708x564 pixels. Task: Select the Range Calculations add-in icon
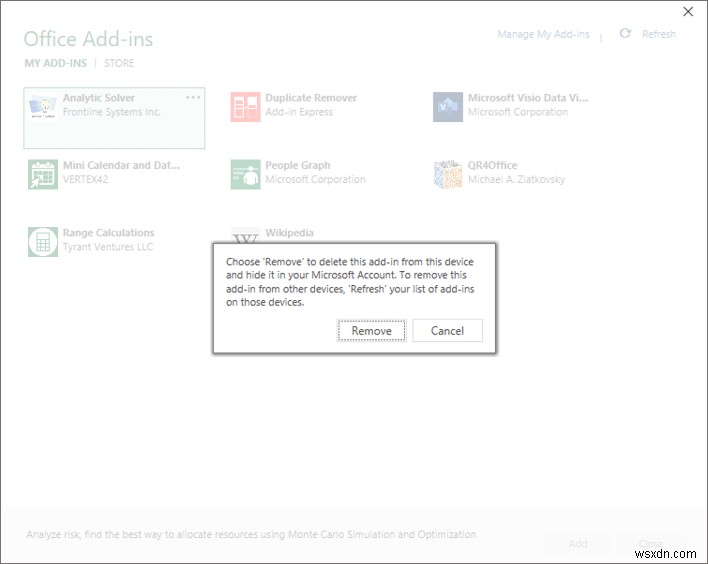pos(43,242)
